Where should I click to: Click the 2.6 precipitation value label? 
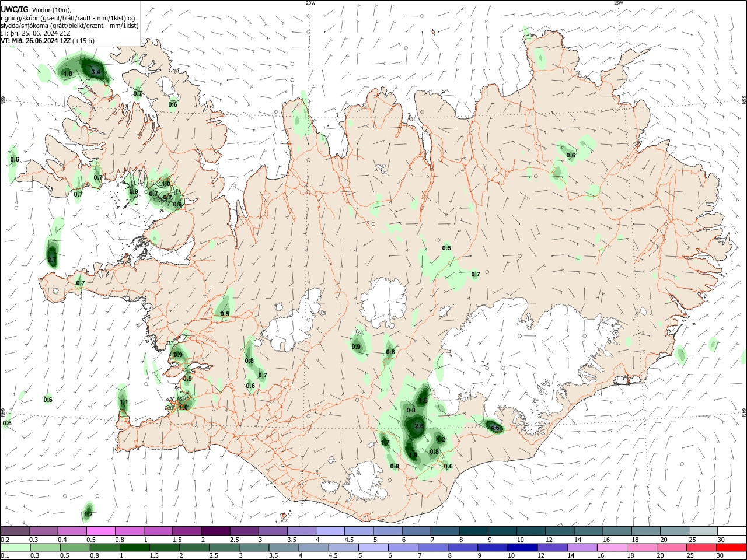point(418,426)
